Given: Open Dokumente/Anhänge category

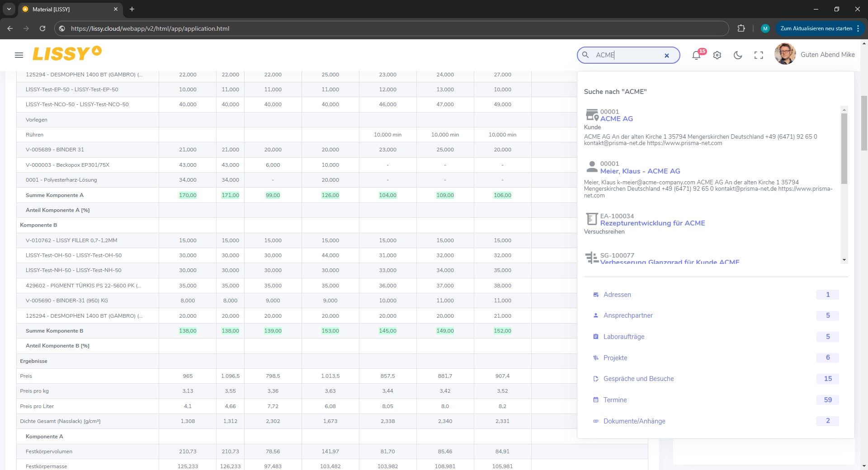Looking at the screenshot, I should (634, 421).
